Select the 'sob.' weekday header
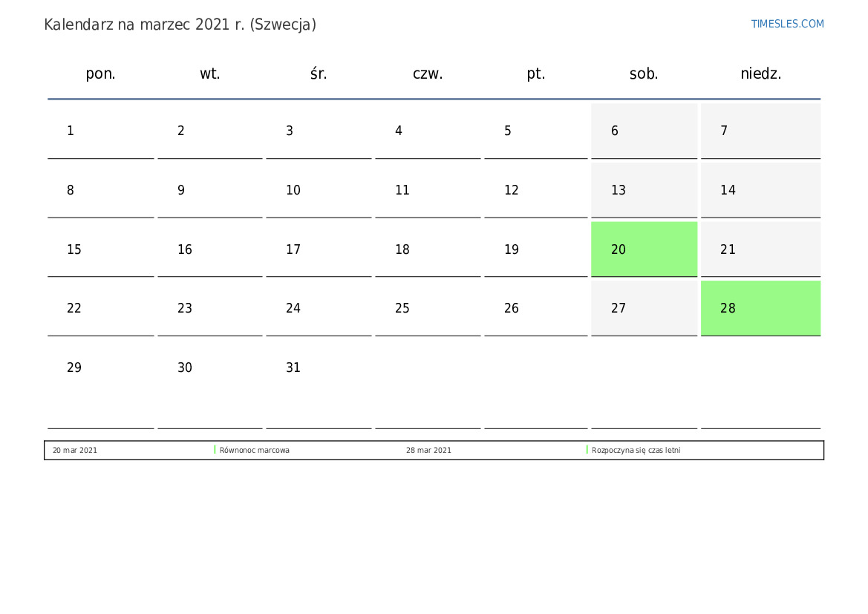The width and height of the screenshot is (868, 614). point(643,74)
